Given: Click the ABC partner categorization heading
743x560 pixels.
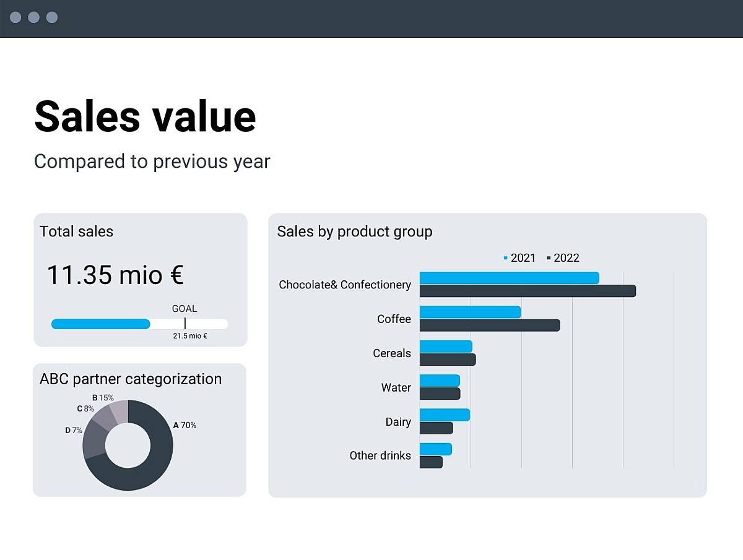Looking at the screenshot, I should (131, 379).
